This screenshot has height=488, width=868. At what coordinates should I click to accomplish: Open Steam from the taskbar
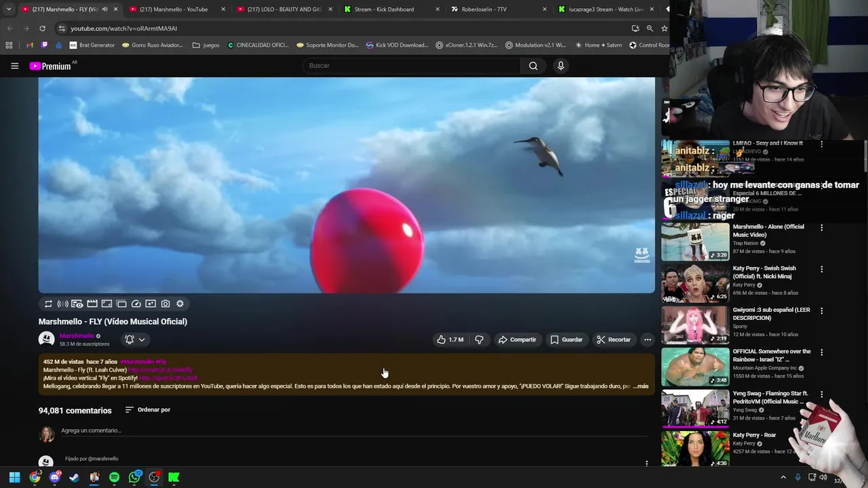74,477
